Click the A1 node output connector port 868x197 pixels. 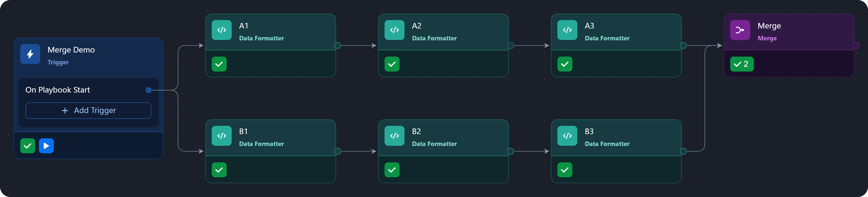pyautogui.click(x=338, y=45)
